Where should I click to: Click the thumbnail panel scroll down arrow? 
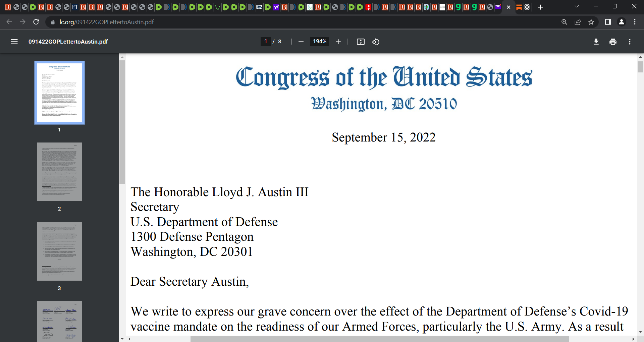click(x=122, y=339)
